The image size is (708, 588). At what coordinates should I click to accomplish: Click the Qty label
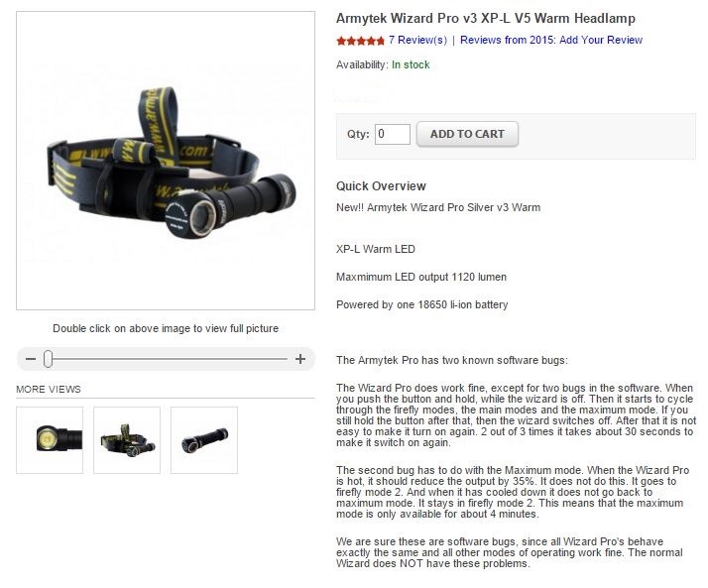pos(358,134)
